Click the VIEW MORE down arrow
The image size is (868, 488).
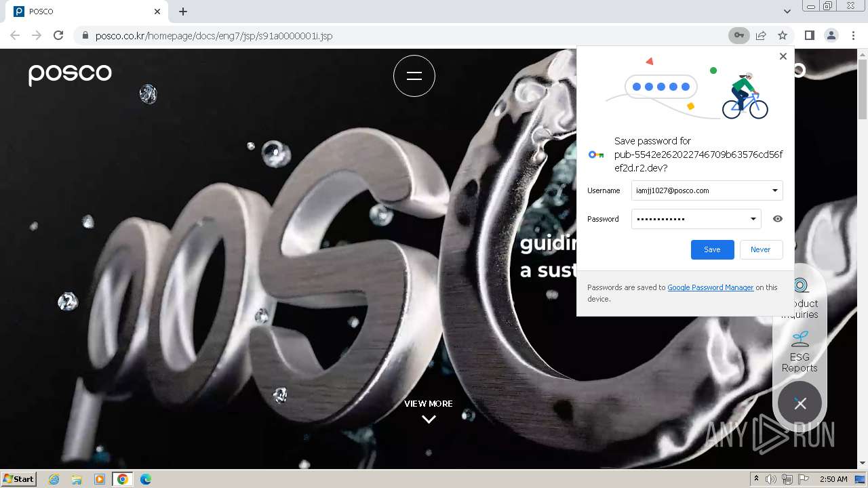[429, 419]
